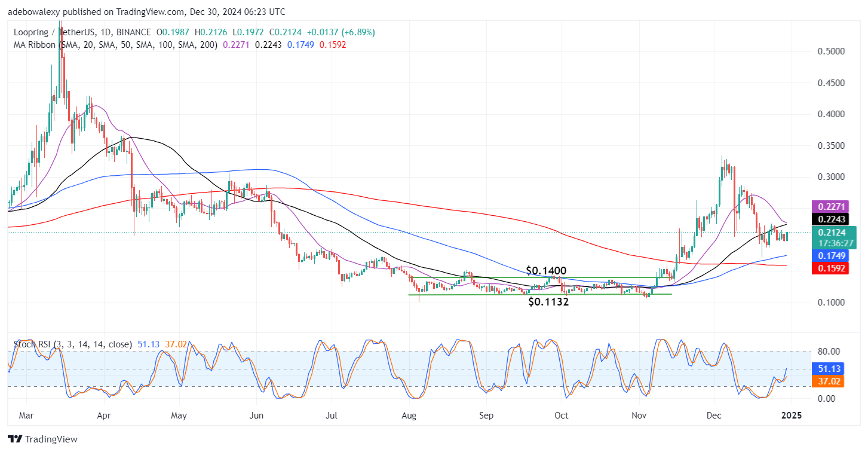868x452 pixels.
Task: Click the 37.02 value in Stoch RSI legend
Action: 176,344
